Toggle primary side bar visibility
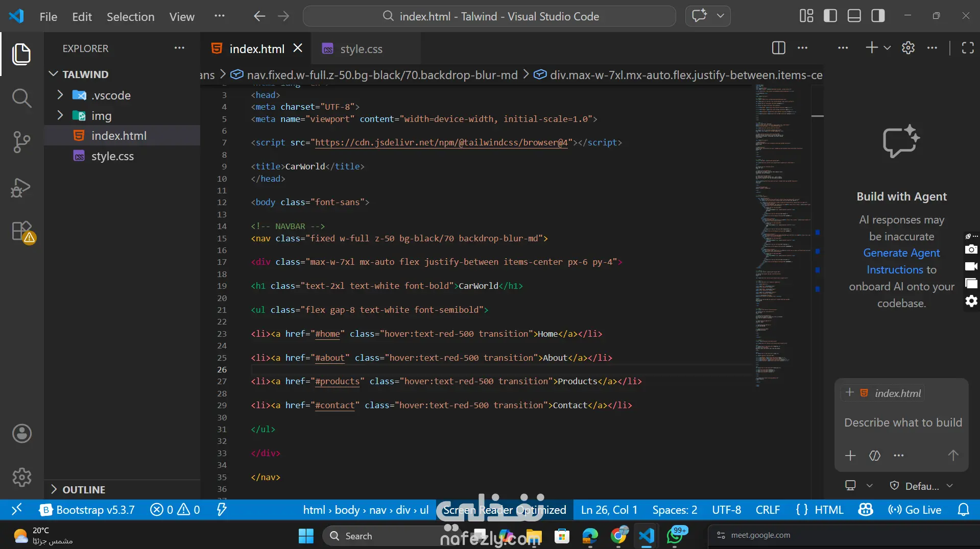The height and width of the screenshot is (549, 980). [x=830, y=16]
